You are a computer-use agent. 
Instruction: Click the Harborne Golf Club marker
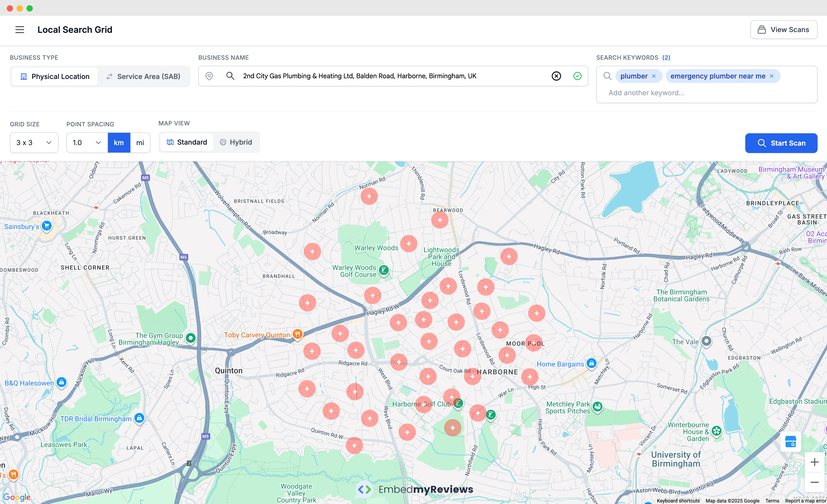458,403
